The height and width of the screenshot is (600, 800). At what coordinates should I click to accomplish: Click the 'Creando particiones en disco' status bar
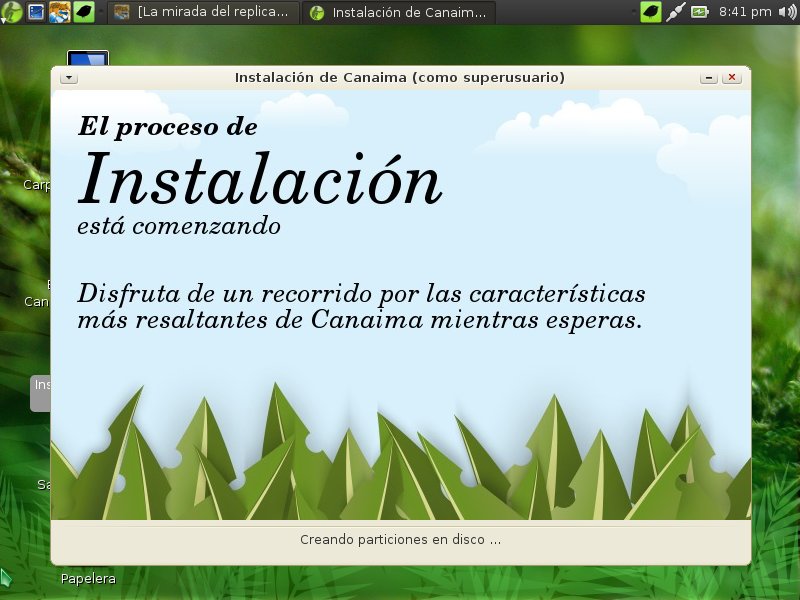(400, 540)
